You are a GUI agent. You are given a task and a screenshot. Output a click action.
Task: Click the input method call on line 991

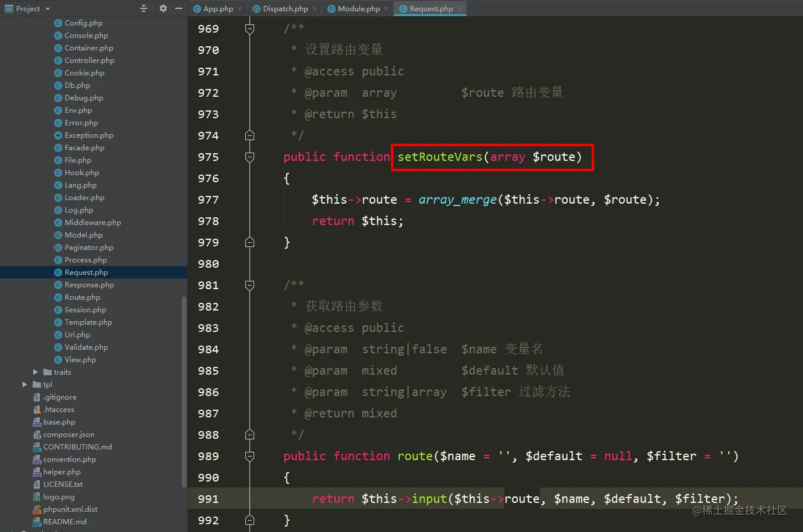(x=430, y=499)
